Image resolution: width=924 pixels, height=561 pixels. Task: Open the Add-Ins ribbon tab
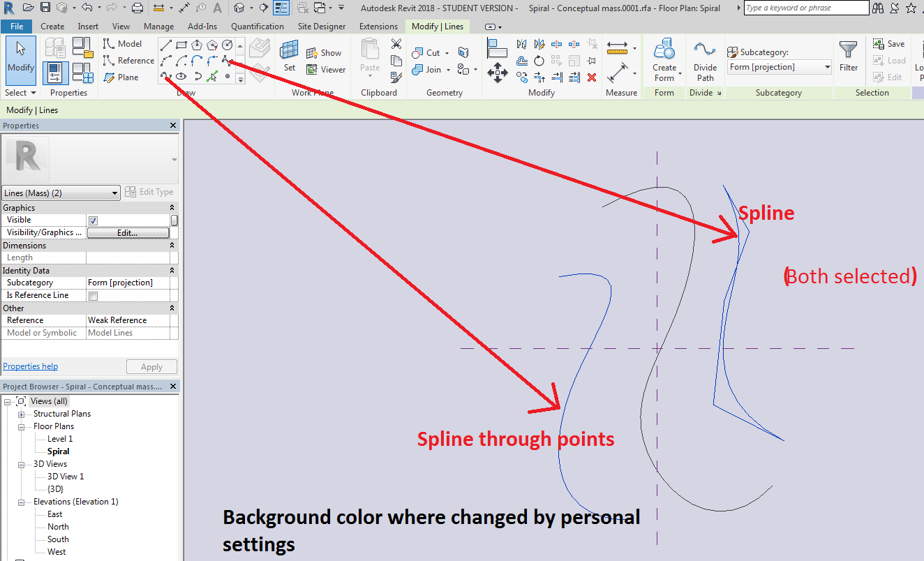coord(202,27)
